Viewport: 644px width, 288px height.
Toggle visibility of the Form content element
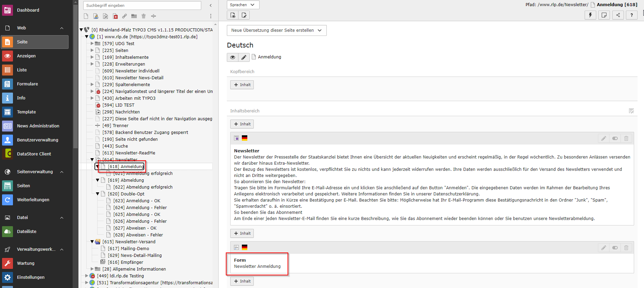[615, 248]
